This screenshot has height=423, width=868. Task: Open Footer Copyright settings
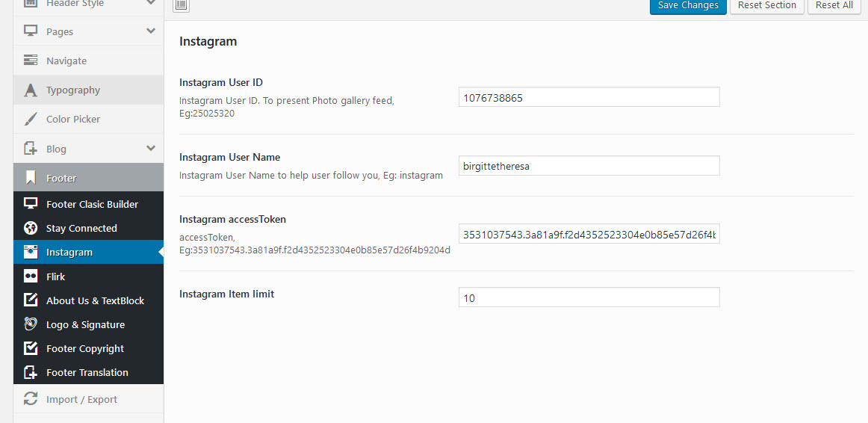[89, 348]
